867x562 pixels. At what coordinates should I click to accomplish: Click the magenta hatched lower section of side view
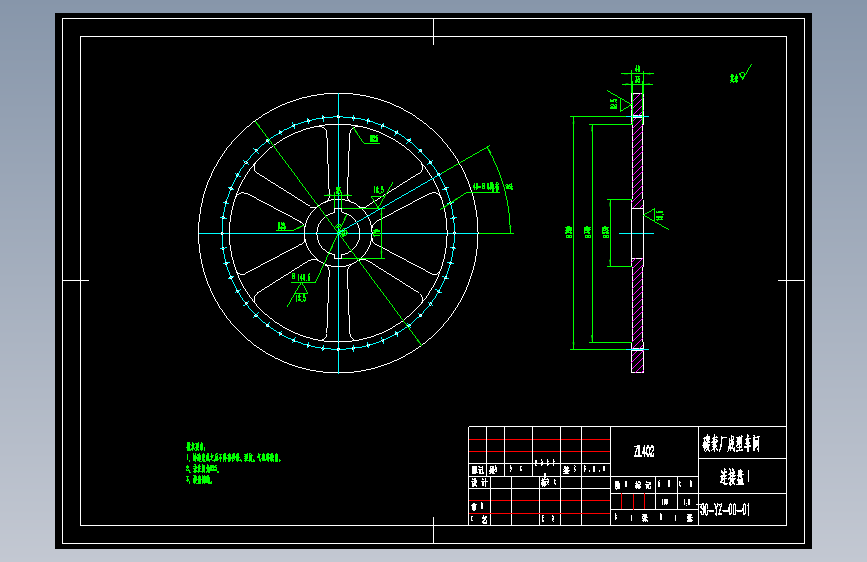click(638, 315)
